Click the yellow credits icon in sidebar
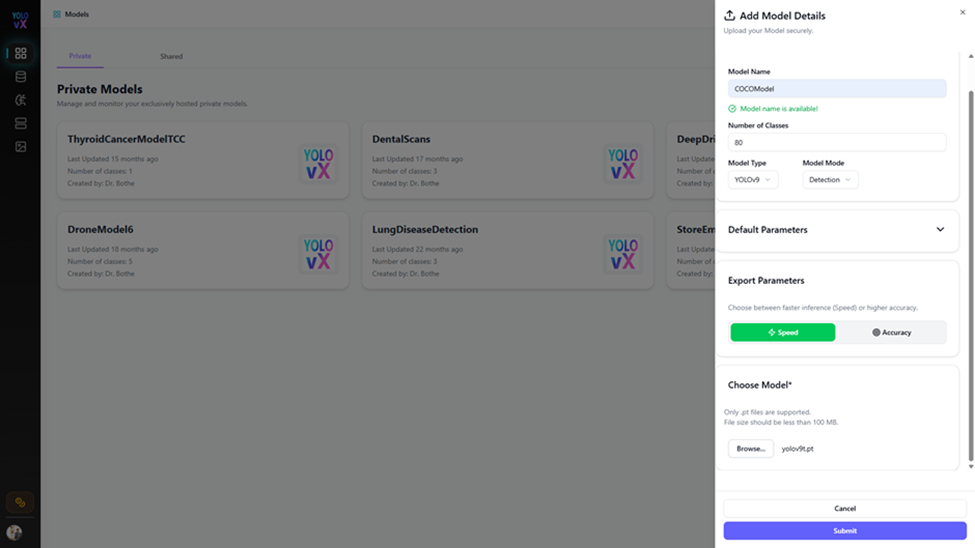Image resolution: width=975 pixels, height=548 pixels. tap(20, 502)
